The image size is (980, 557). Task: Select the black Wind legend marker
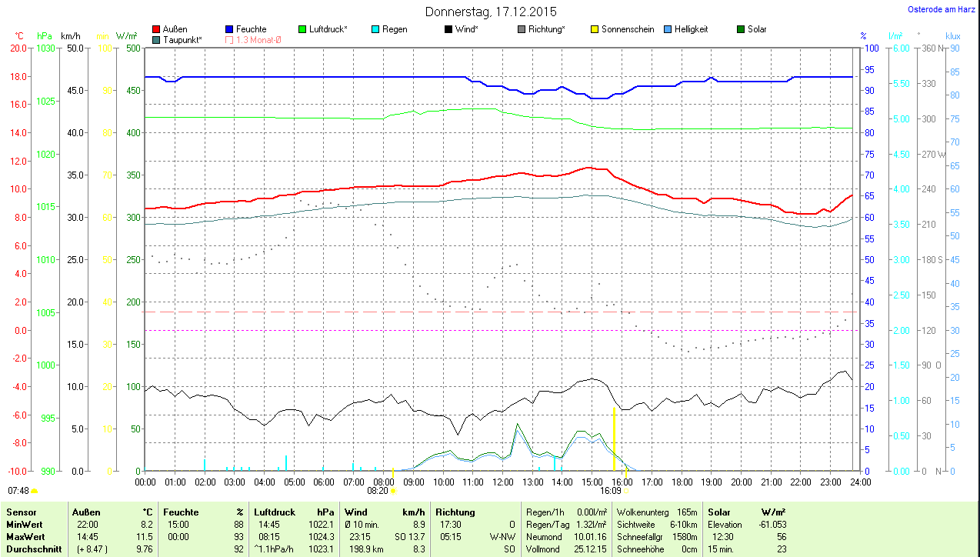coord(448,29)
